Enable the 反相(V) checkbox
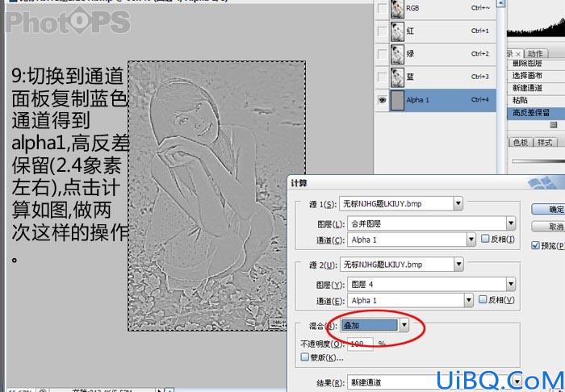 [x=483, y=299]
